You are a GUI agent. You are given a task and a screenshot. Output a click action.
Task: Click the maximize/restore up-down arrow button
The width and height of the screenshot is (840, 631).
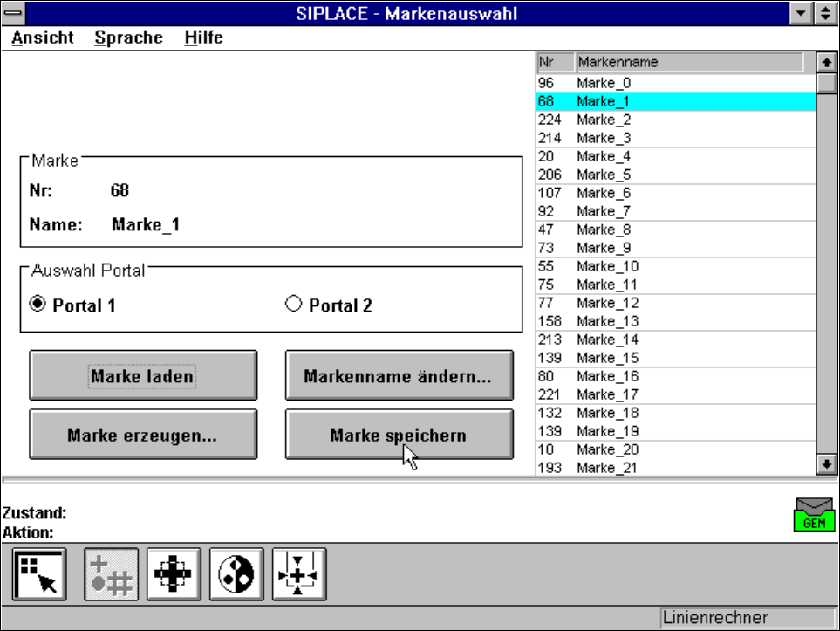point(826,13)
